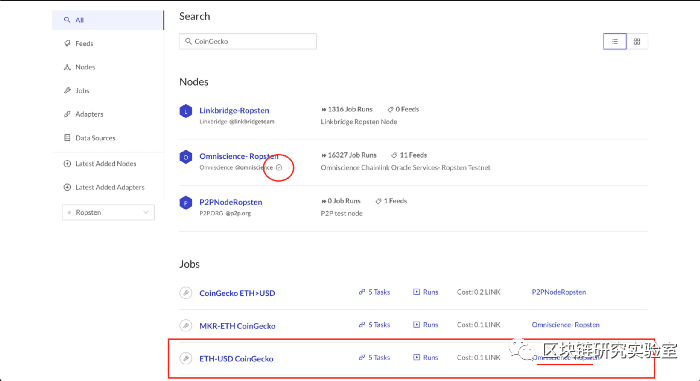The width and height of the screenshot is (700, 381).
Task: Click the Data Sources icon in sidebar
Action: click(67, 138)
